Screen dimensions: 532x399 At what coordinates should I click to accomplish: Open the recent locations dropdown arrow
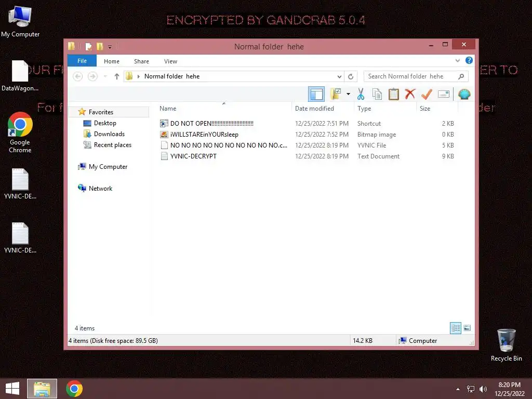(105, 76)
